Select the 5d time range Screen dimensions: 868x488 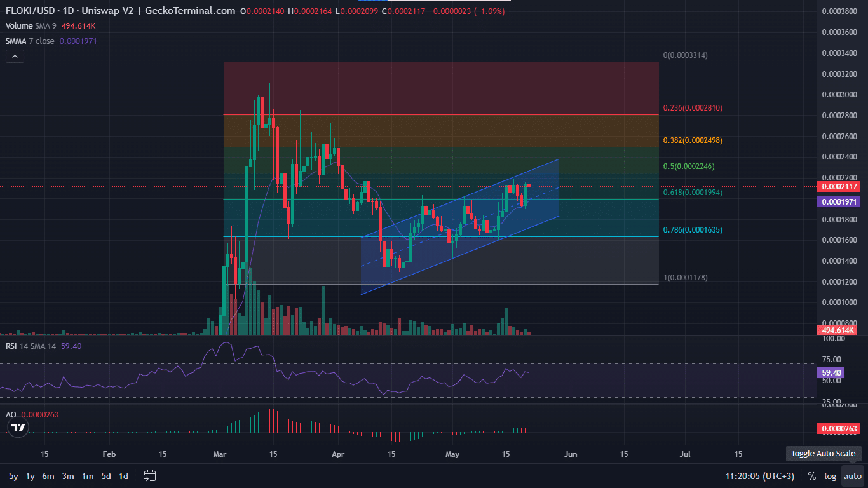(x=106, y=476)
